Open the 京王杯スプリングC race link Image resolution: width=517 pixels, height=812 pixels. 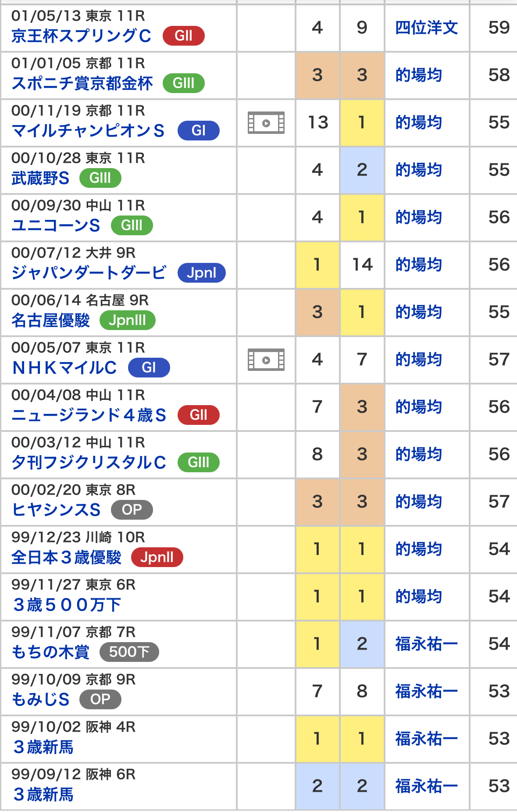pos(81,36)
